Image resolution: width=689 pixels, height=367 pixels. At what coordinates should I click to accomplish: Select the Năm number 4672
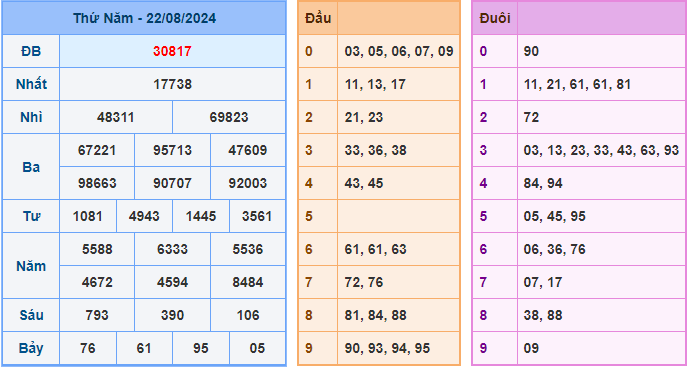(97, 282)
